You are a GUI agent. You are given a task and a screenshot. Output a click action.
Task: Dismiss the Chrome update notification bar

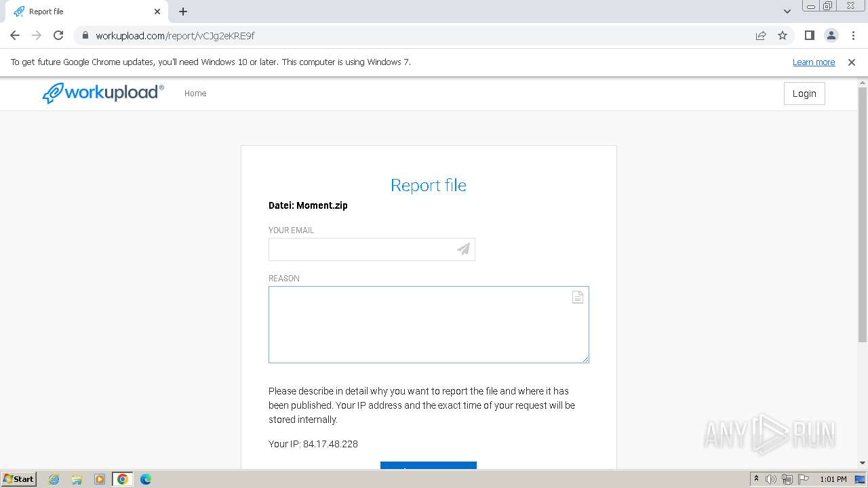852,62
